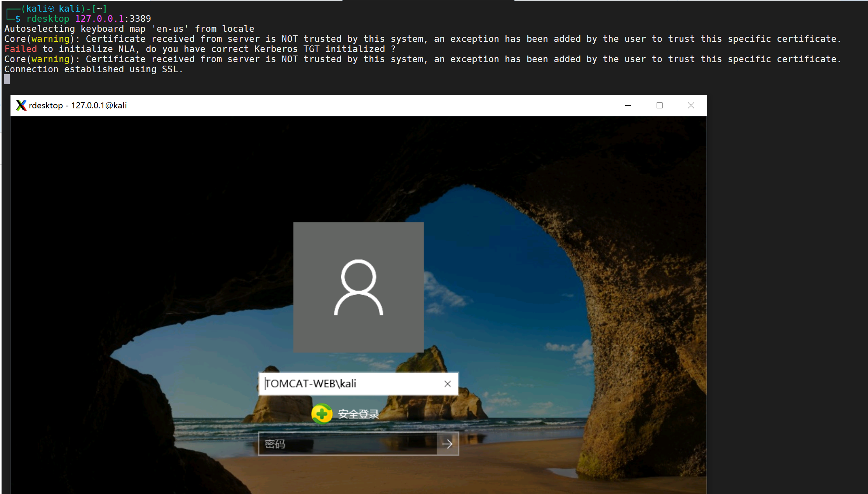Viewport: 868px width, 494px height.
Task: Minimize the rdesktop window
Action: pos(628,106)
